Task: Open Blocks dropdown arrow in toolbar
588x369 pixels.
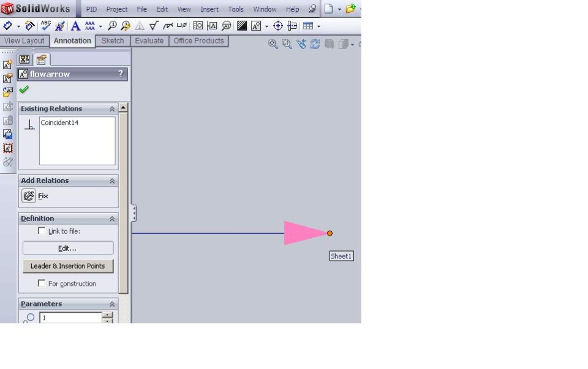Action: (266, 26)
